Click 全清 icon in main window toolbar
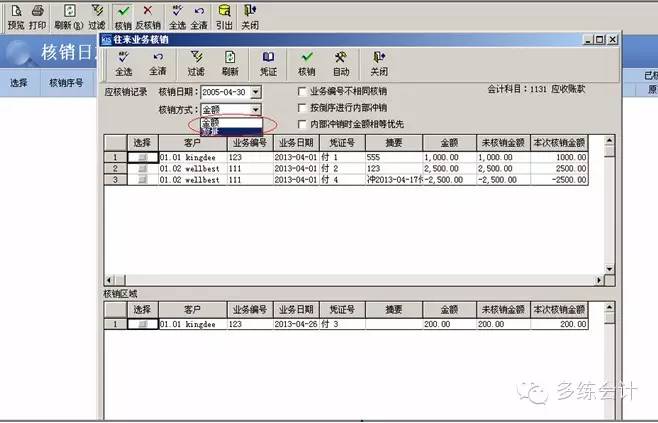Screen dimensions: 658x423 tap(199, 17)
